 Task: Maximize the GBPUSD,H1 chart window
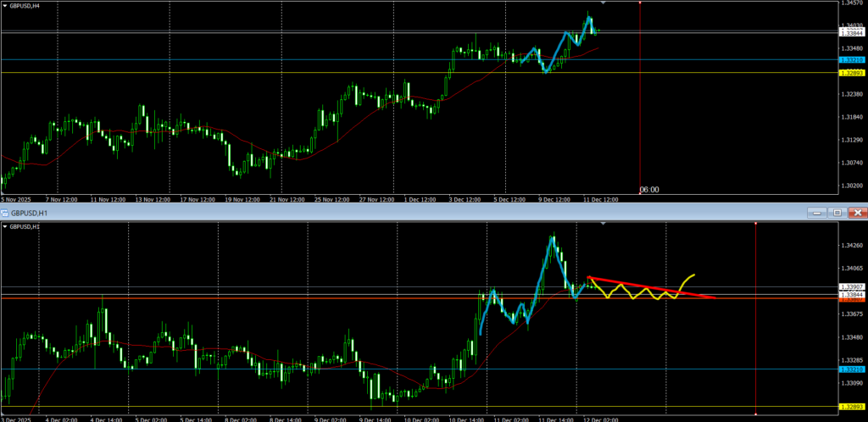click(x=837, y=213)
